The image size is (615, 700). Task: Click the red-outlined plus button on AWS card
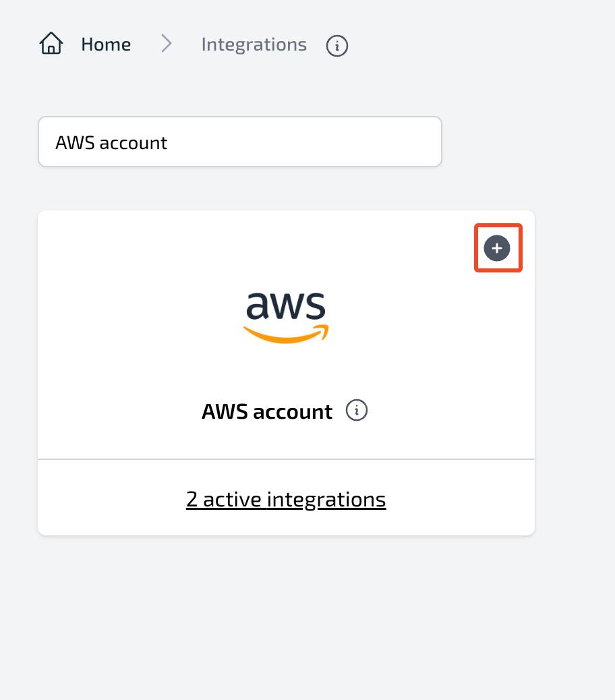click(x=497, y=248)
